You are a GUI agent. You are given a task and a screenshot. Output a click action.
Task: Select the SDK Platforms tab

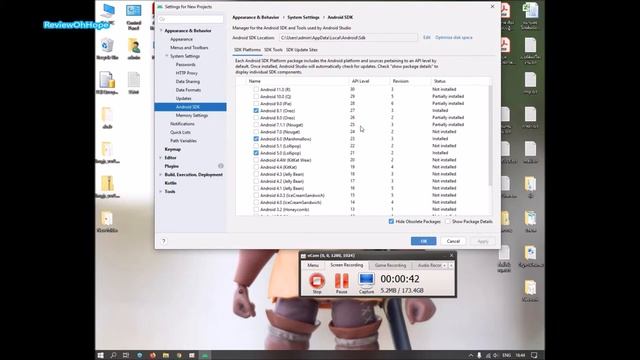pyautogui.click(x=247, y=50)
